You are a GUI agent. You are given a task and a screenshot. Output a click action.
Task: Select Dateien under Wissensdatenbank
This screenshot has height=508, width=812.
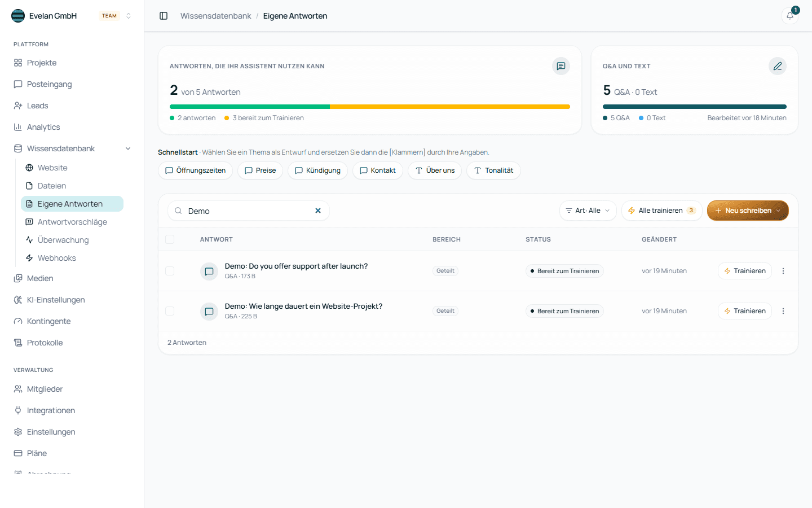coord(72,186)
